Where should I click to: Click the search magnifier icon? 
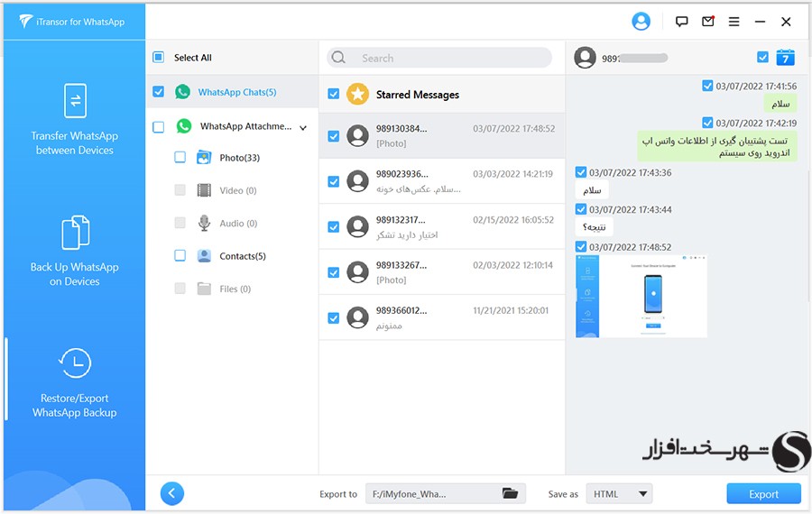coord(338,58)
